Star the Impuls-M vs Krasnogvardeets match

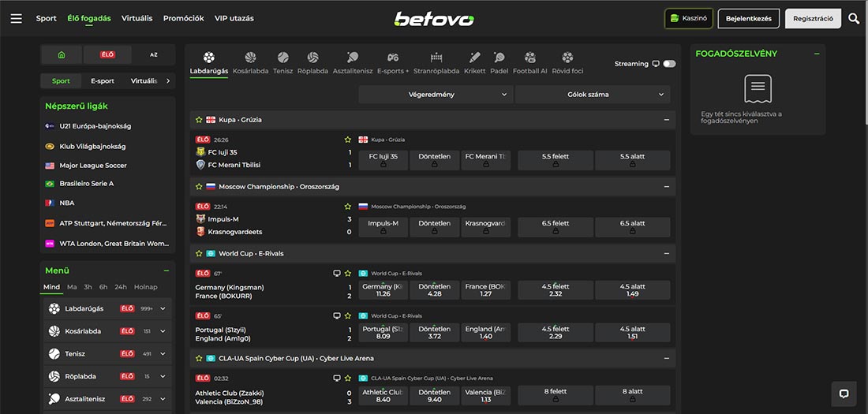click(348, 207)
